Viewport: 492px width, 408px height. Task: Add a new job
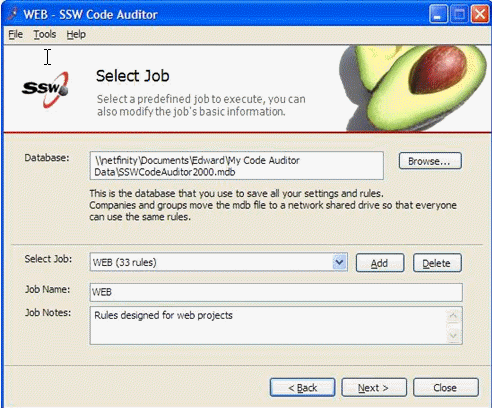380,263
